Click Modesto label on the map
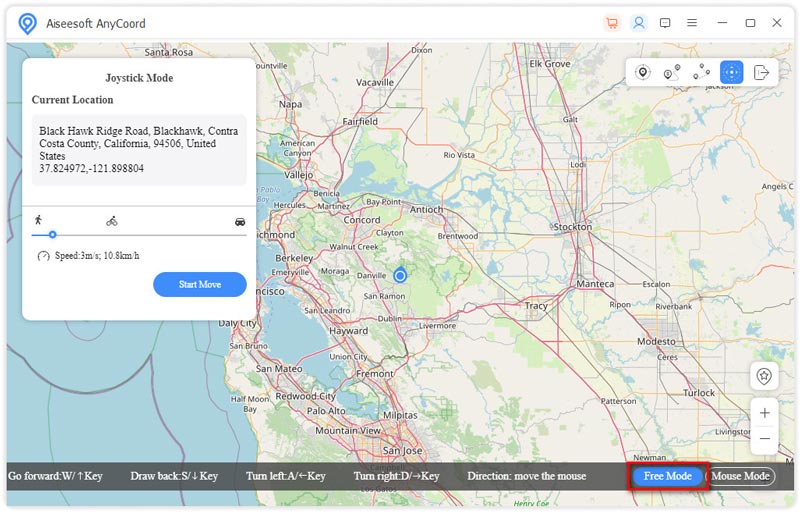The image size is (800, 512). (656, 341)
